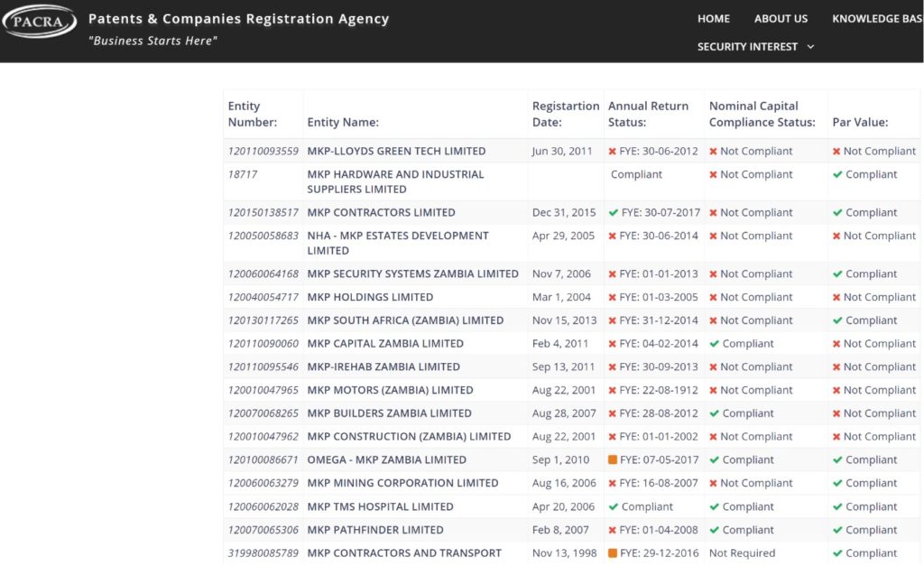Select MKP MOTORS (ZAMBIA) LIMITED name
924x566 pixels.
click(x=390, y=390)
